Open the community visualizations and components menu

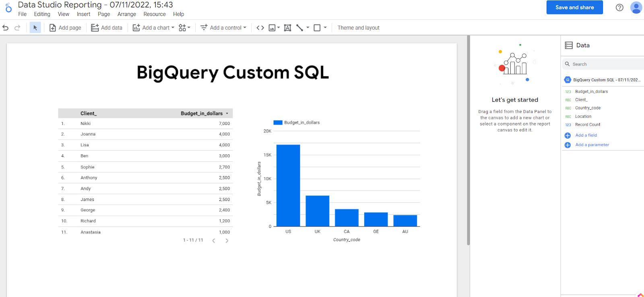pos(185,28)
